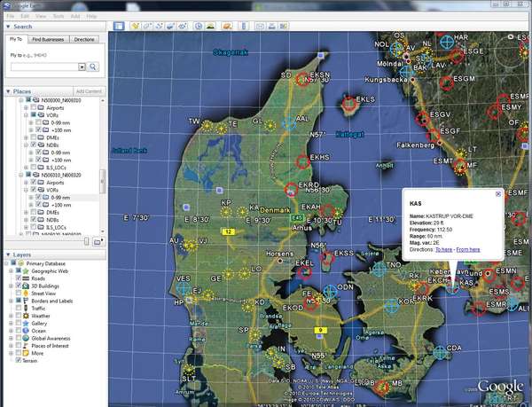The width and height of the screenshot is (532, 407).
Task: Click the ODN VOR marker on the map
Action: coord(330,292)
